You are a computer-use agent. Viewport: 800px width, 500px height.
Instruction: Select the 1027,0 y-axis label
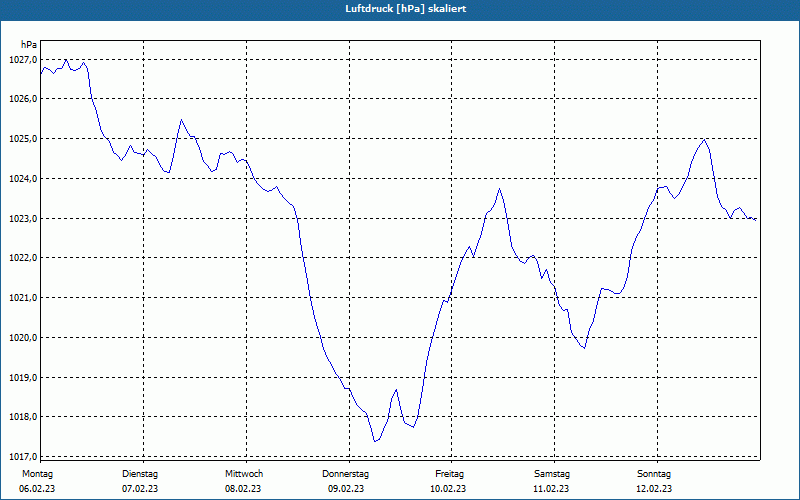pos(23,60)
